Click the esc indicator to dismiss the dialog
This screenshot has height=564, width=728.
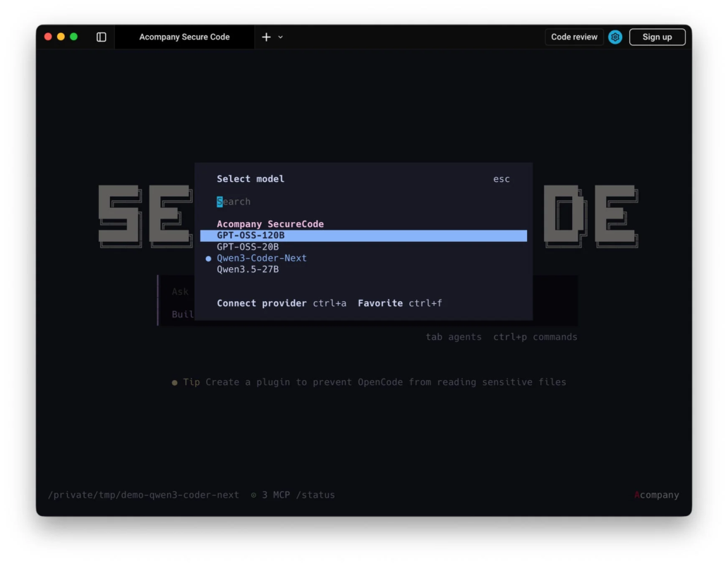click(x=501, y=178)
